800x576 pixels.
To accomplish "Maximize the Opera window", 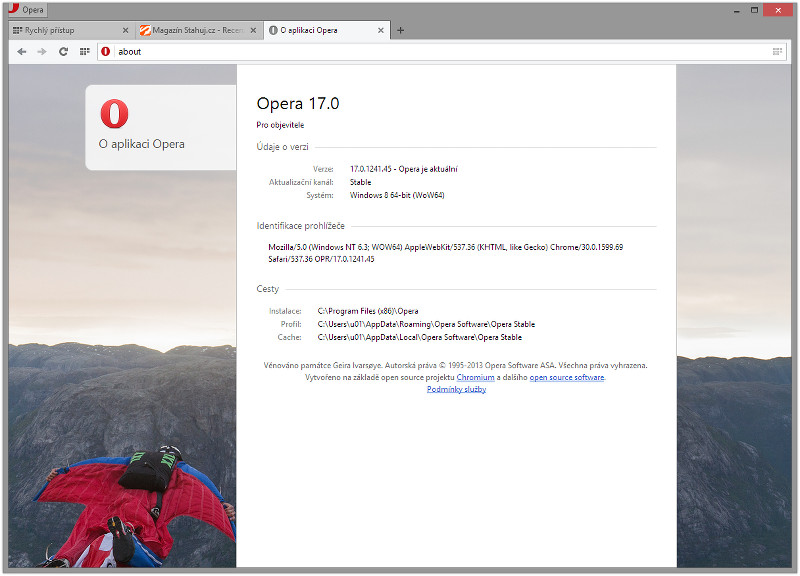I will coord(754,10).
